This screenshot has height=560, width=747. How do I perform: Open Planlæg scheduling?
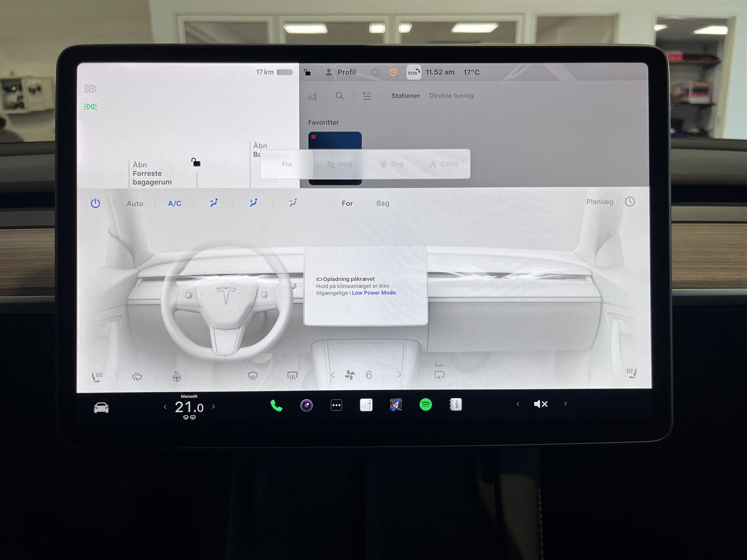(600, 202)
